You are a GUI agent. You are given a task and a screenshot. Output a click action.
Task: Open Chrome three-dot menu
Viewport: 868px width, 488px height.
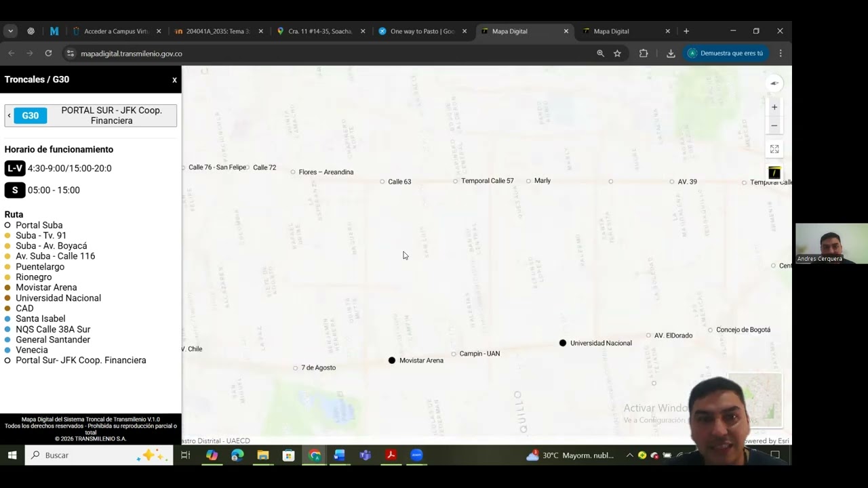781,53
